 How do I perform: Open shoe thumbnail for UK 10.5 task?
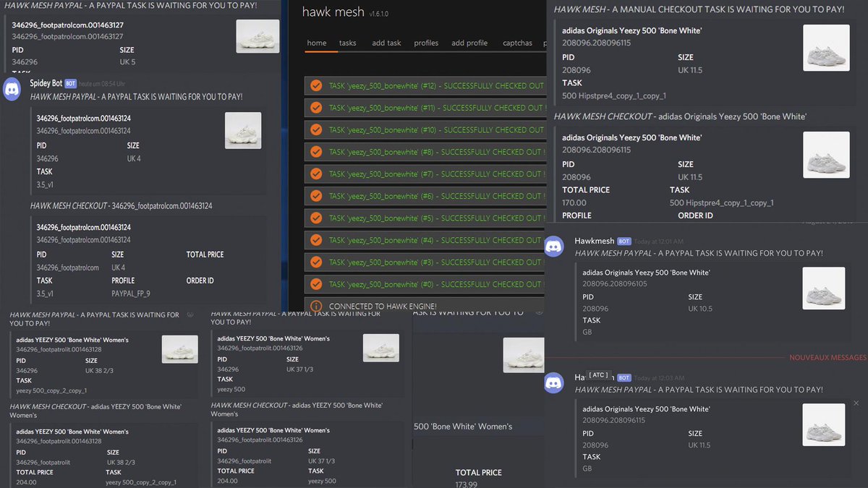pos(824,288)
